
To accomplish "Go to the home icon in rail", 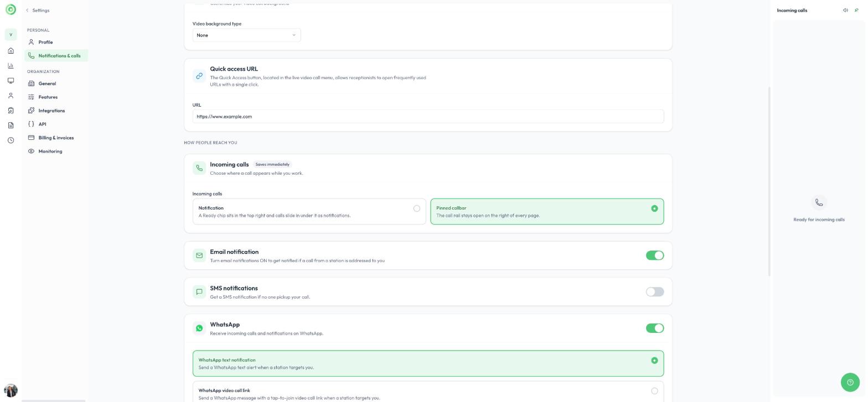I will click(x=11, y=51).
